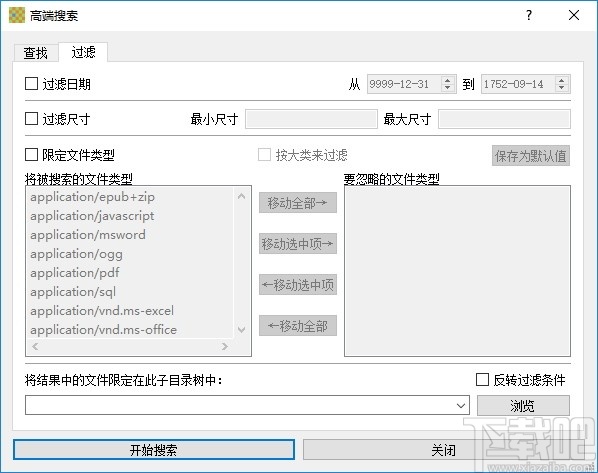Select the 过滤 tab

coord(83,52)
